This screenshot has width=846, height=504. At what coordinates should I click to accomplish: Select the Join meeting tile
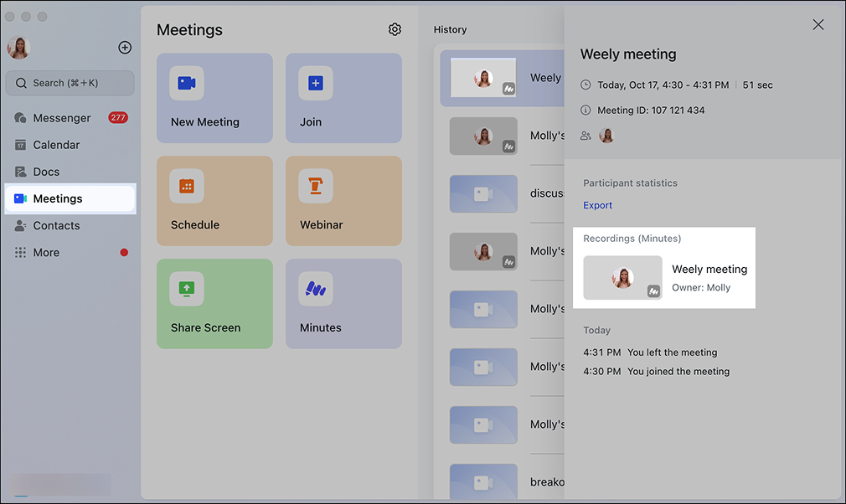(x=343, y=98)
